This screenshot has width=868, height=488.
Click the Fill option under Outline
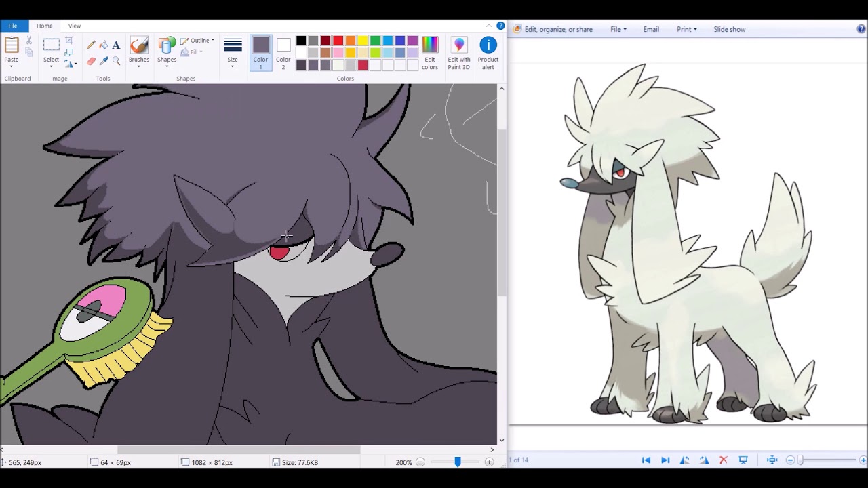tap(193, 52)
